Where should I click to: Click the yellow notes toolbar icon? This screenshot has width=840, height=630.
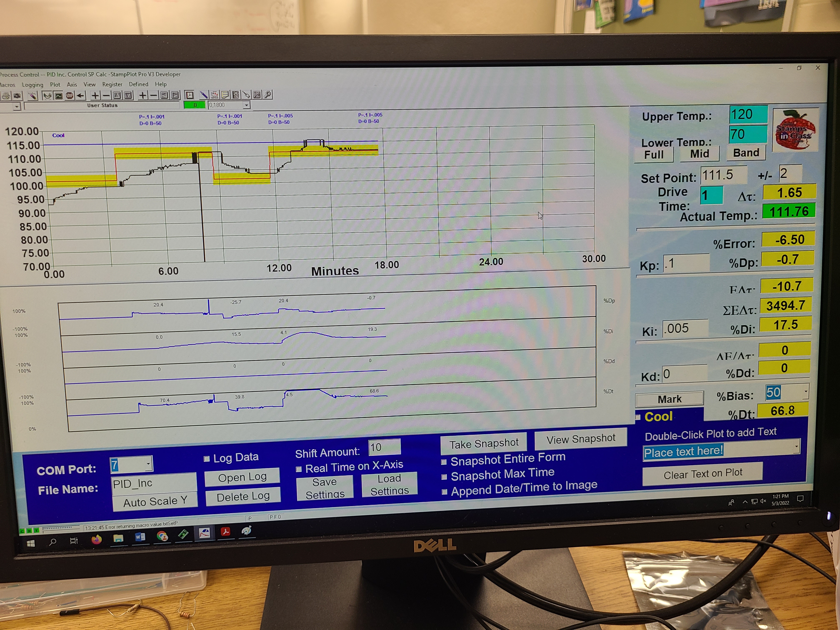point(225,95)
